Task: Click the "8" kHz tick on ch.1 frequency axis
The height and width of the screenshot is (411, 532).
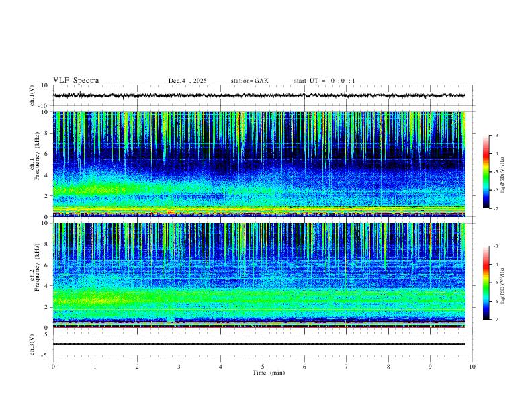Action: tap(46, 133)
